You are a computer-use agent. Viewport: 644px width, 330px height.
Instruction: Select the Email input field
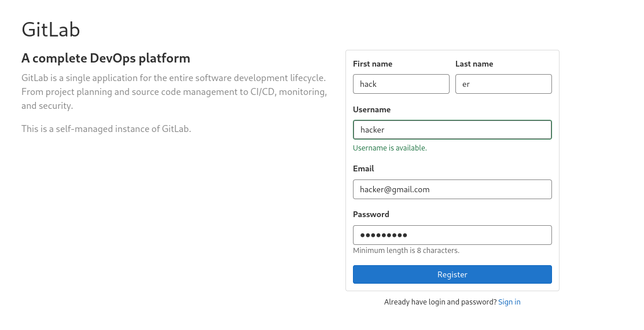(x=452, y=189)
